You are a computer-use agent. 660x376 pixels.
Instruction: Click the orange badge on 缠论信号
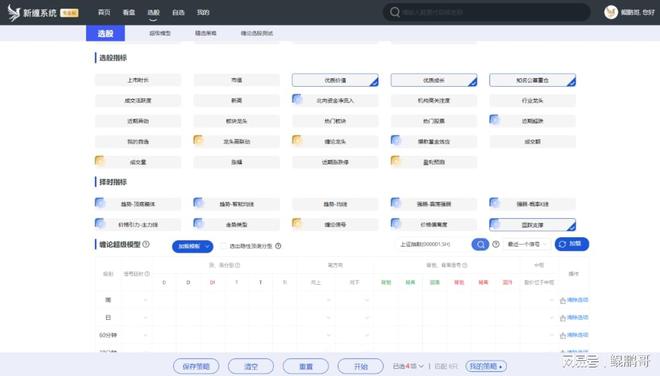[297, 223]
